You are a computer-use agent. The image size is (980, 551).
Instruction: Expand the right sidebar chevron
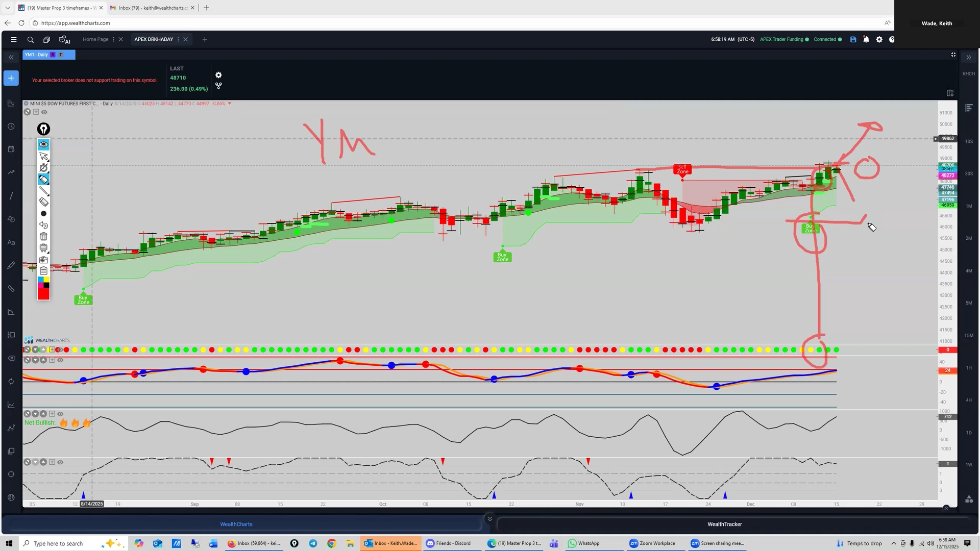[x=969, y=58]
